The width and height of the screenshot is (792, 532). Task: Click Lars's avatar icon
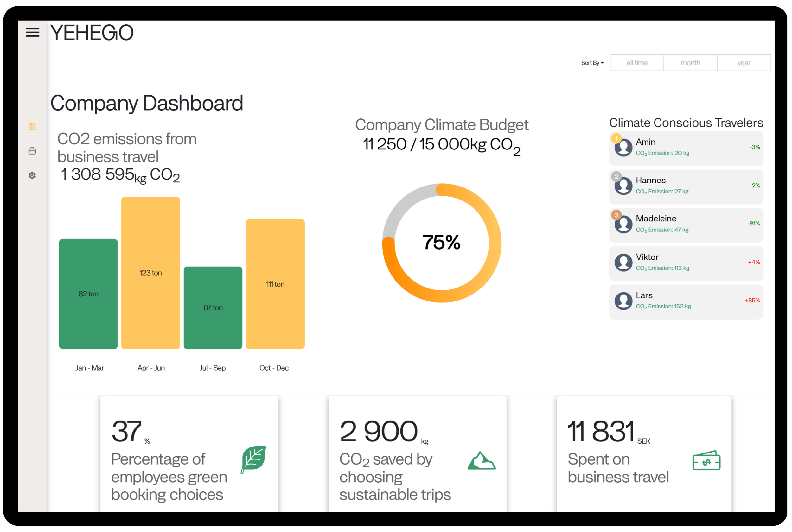pyautogui.click(x=623, y=301)
